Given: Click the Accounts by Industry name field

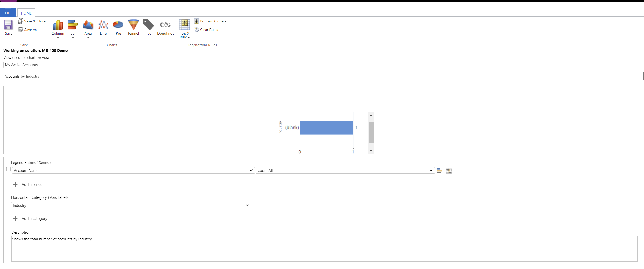Looking at the screenshot, I should [x=323, y=76].
